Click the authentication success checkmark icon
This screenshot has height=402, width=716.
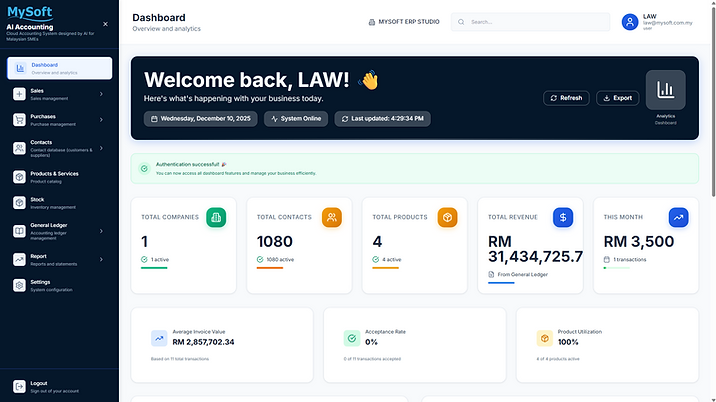pyautogui.click(x=144, y=169)
